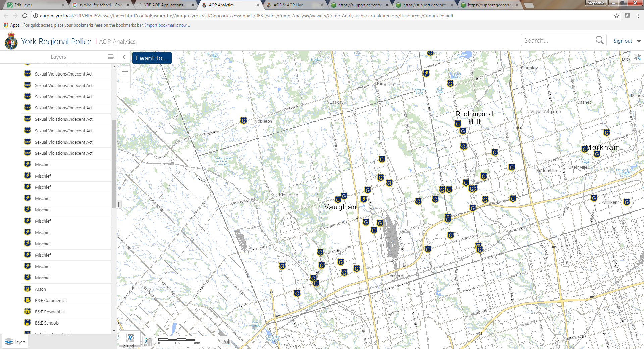This screenshot has width=644, height=349.
Task: Bookmark this page with the star icon
Action: pos(616,16)
